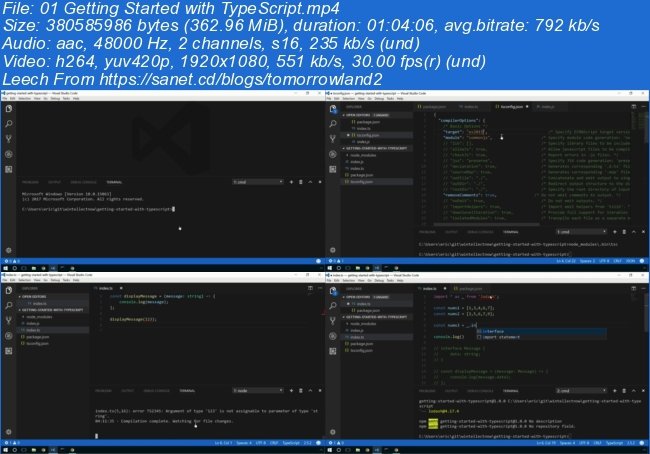Add a new terminal in the tsconfig.json window
This screenshot has width=650, height=454.
614,232
